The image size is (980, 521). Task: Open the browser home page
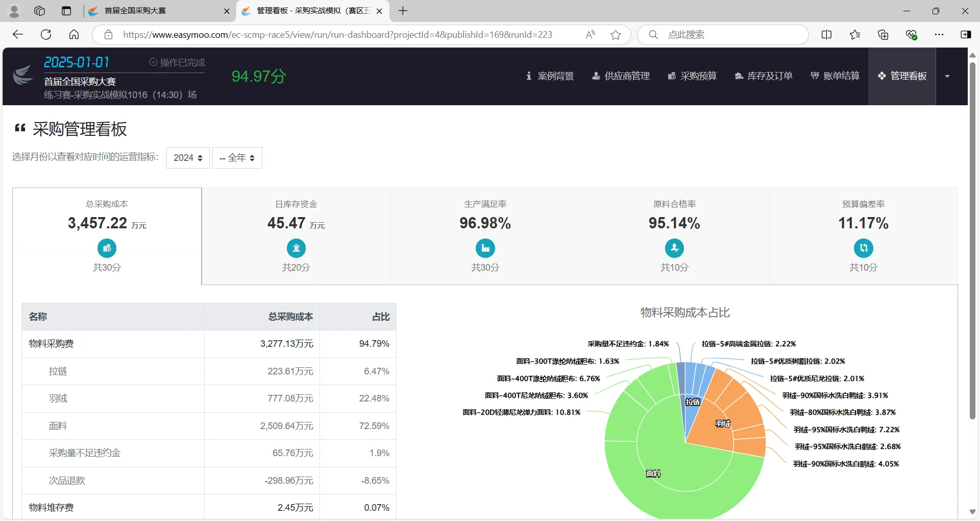coord(74,35)
